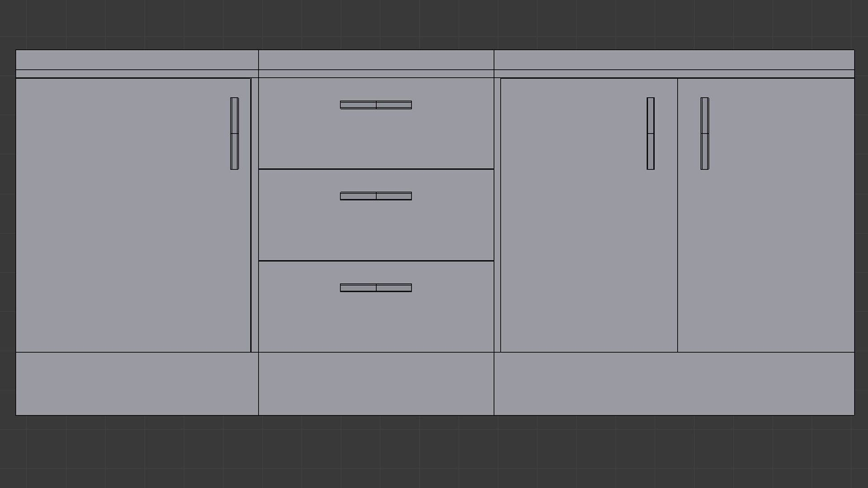Select the right plinth panel at bottom
The height and width of the screenshot is (488, 868).
(674, 384)
